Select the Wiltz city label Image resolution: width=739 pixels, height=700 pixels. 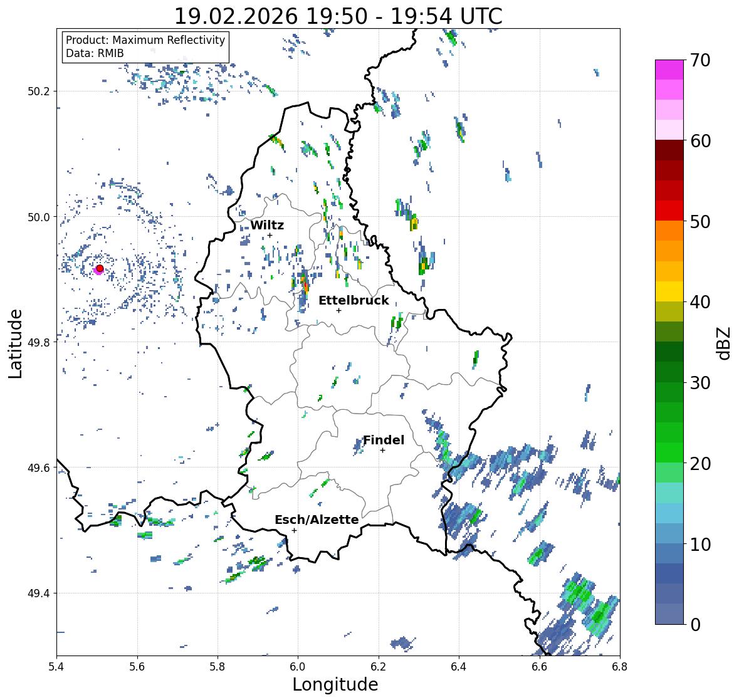point(267,225)
